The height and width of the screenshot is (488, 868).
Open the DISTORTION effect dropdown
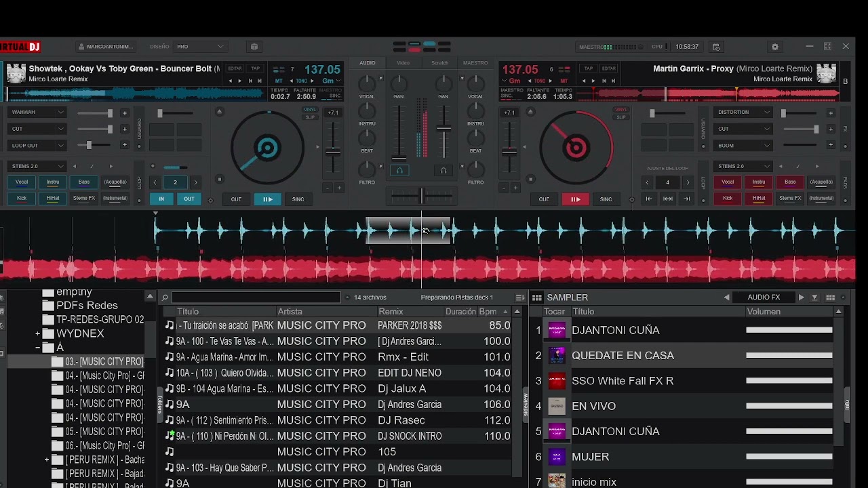(x=744, y=113)
